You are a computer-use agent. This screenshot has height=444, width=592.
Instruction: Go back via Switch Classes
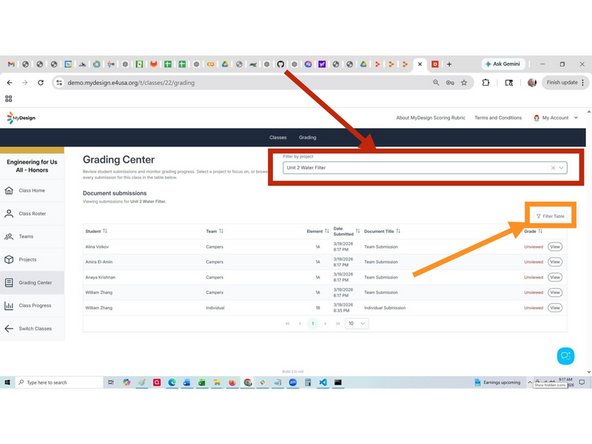click(x=32, y=328)
